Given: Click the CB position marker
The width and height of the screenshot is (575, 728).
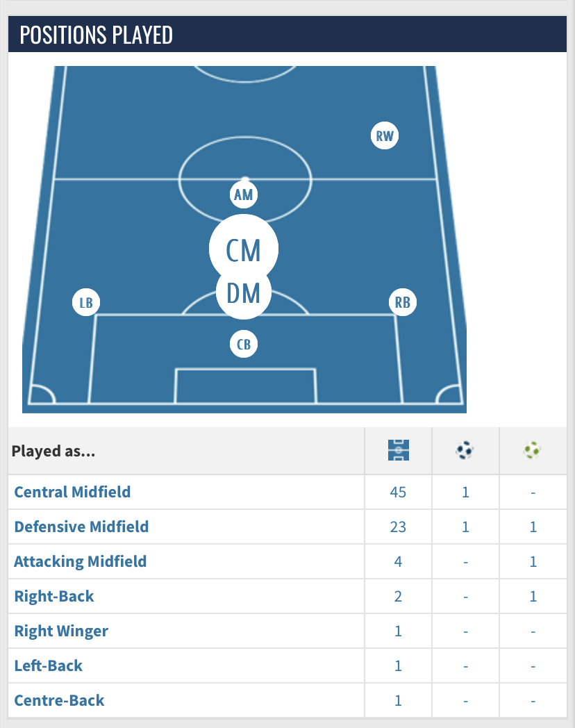Looking at the screenshot, I should (x=244, y=344).
